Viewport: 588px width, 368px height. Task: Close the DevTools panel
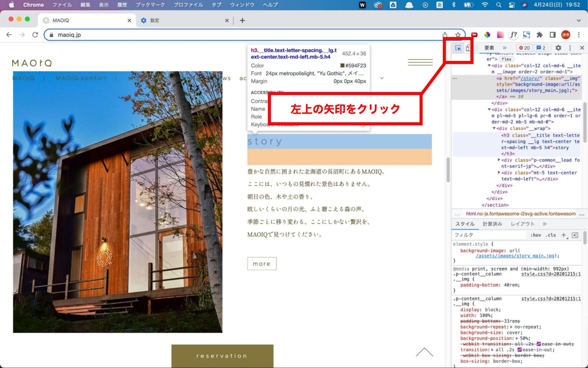click(582, 48)
